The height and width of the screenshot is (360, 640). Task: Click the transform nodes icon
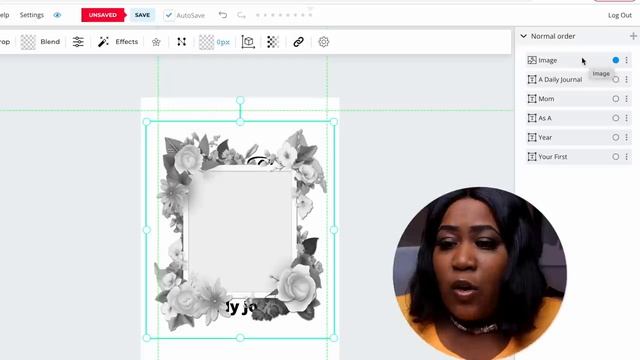point(182,42)
